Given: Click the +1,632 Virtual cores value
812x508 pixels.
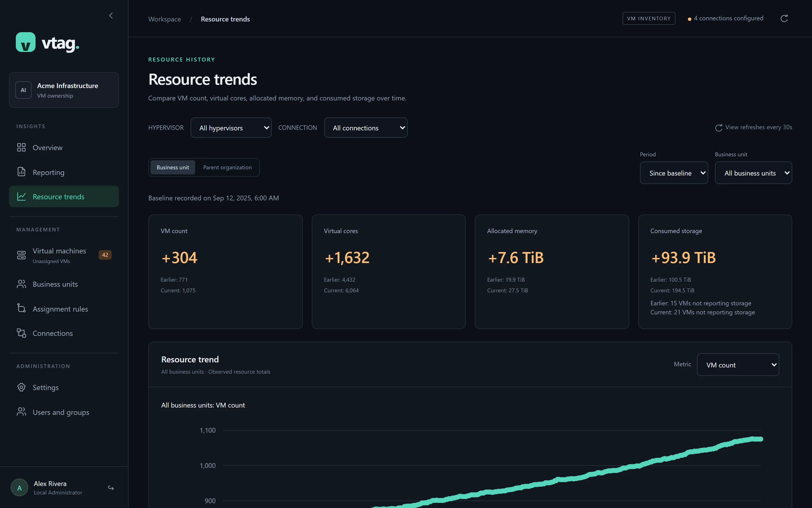Looking at the screenshot, I should [x=347, y=258].
